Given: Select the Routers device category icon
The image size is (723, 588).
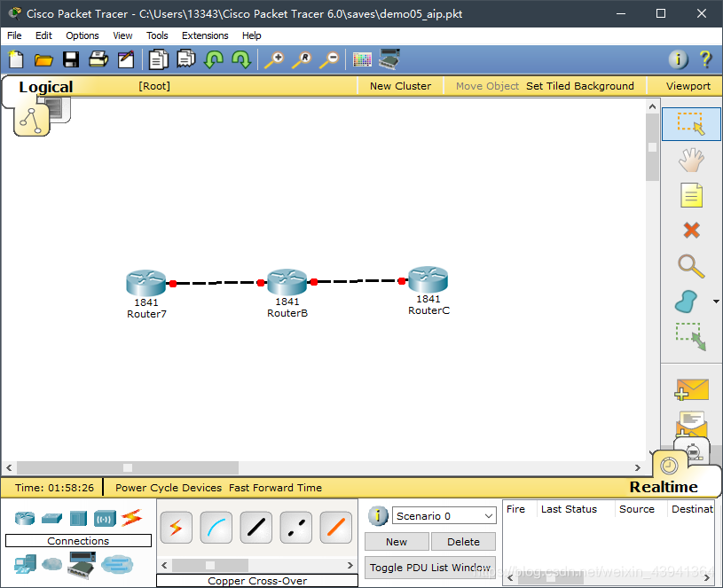Looking at the screenshot, I should (x=25, y=519).
